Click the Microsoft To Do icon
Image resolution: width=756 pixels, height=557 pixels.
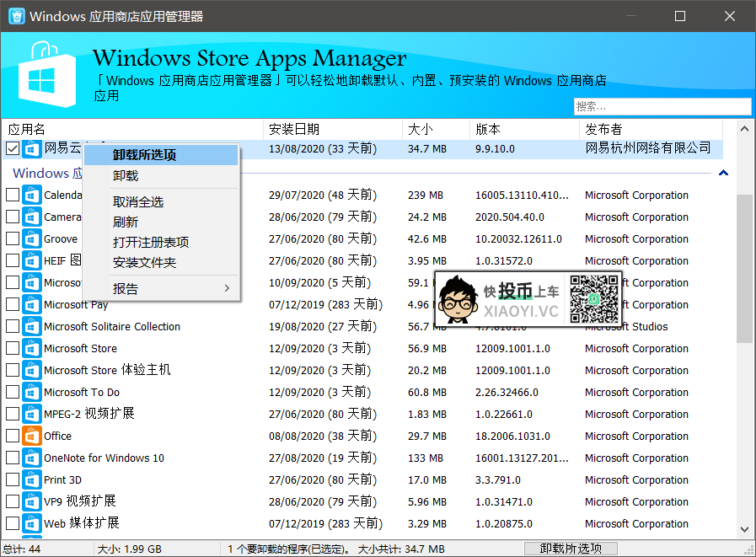[x=32, y=393]
